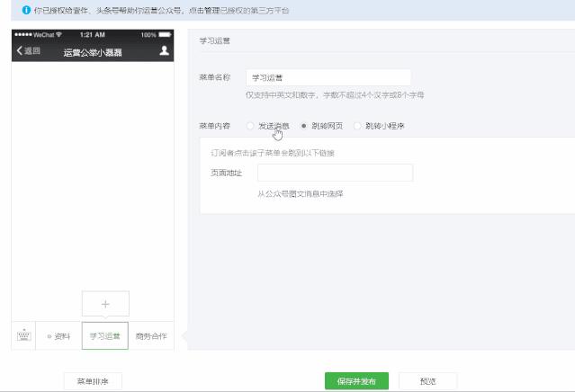Click the green 保存并发布 button
Image resolution: width=575 pixels, height=392 pixels.
pyautogui.click(x=356, y=381)
